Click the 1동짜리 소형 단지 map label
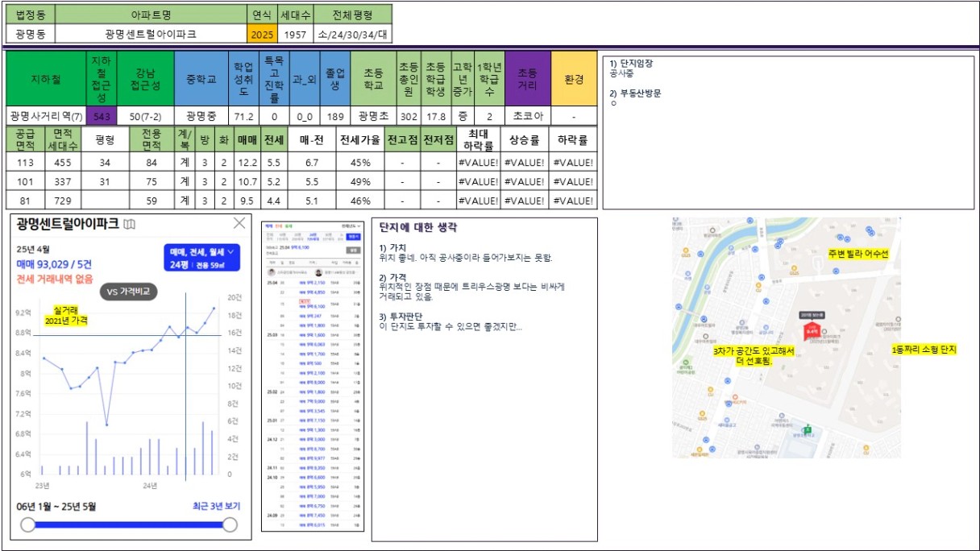980x551 pixels. (924, 350)
